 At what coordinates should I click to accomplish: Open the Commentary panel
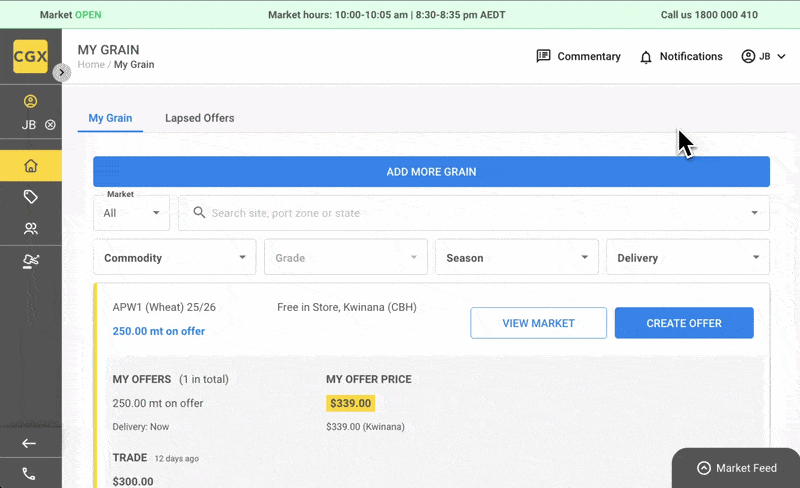[579, 56]
